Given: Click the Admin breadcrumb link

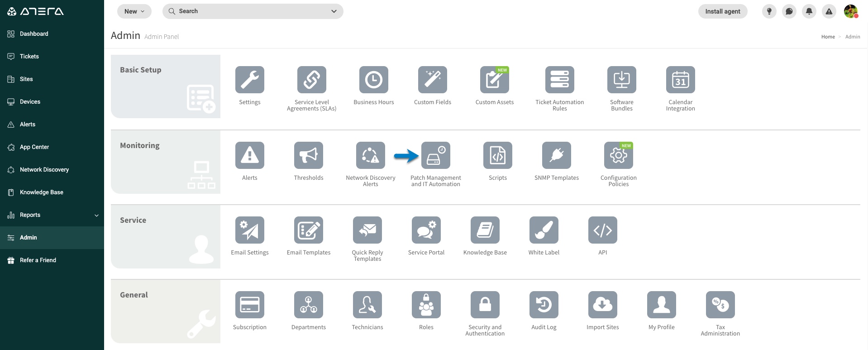Looking at the screenshot, I should click(x=853, y=37).
